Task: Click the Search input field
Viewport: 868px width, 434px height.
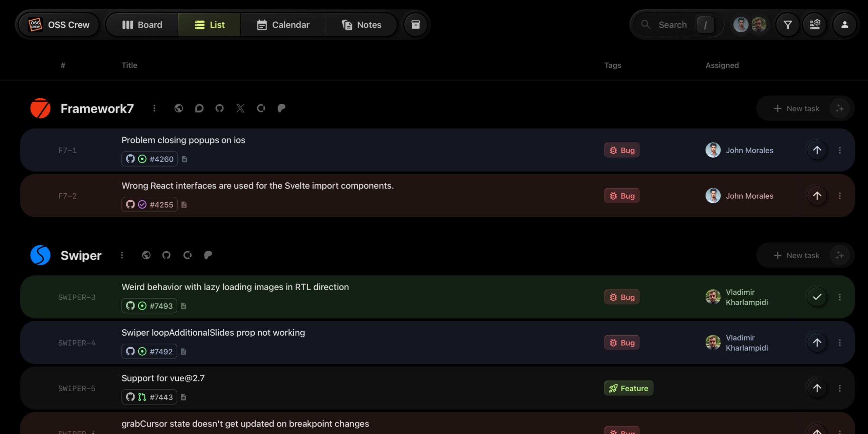Action: pos(672,25)
